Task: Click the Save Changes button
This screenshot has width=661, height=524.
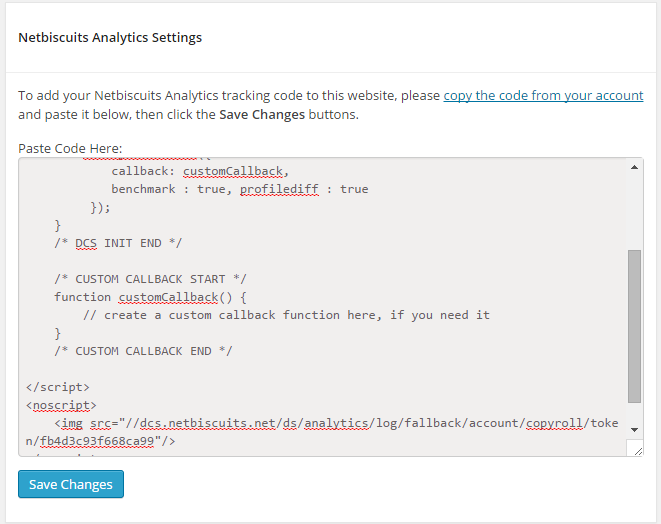Action: [71, 484]
